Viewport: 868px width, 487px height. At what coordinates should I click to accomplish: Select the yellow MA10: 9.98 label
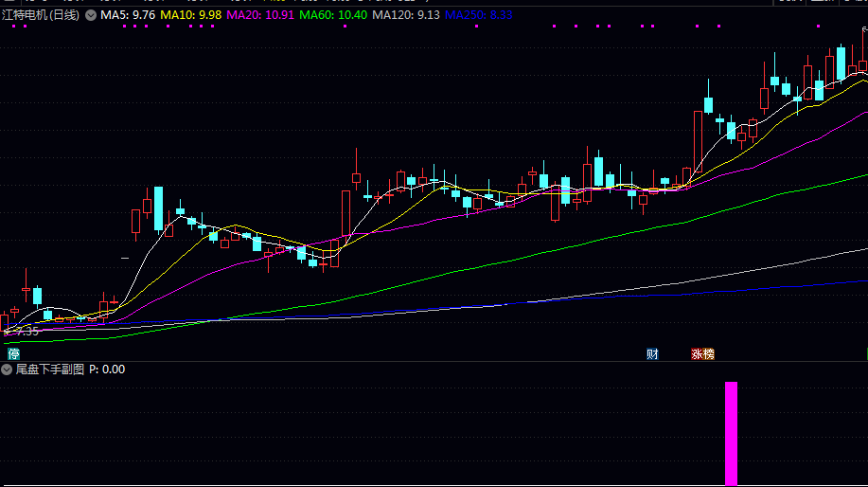191,15
